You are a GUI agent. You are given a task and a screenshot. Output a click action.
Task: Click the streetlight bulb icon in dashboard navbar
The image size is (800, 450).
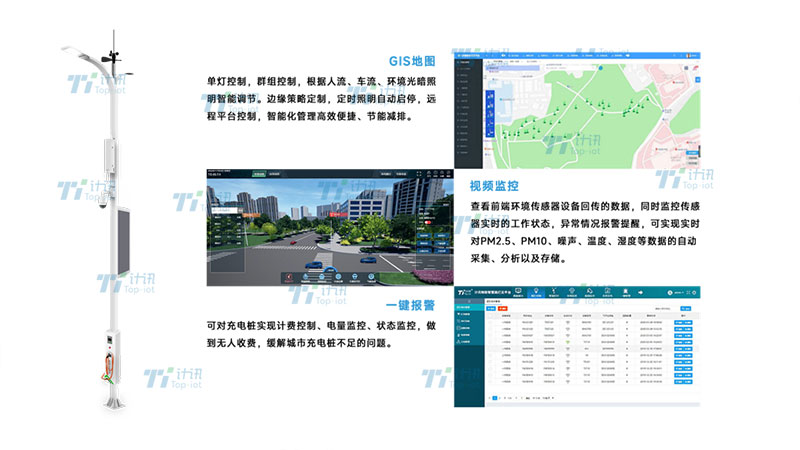[x=536, y=293]
